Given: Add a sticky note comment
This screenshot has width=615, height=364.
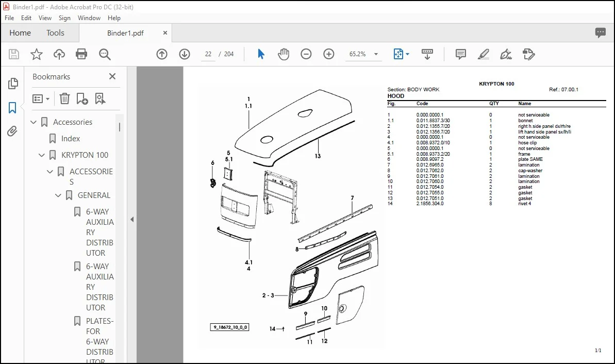Looking at the screenshot, I should [461, 54].
